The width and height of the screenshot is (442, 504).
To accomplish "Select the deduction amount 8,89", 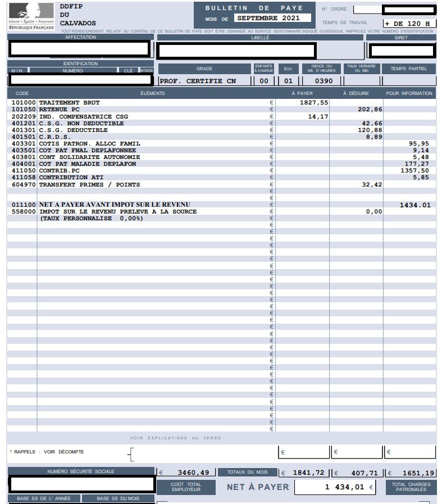I will coord(374,137).
